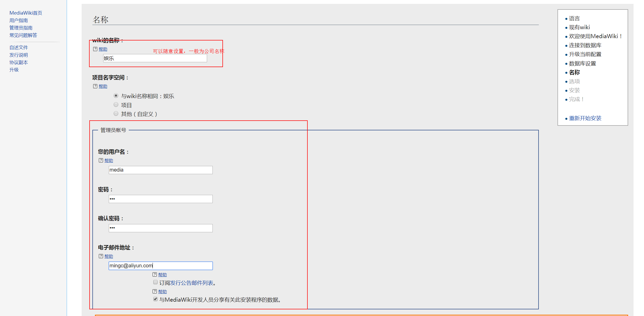
Task: Open 协议副本 sidebar link
Action: [x=19, y=62]
